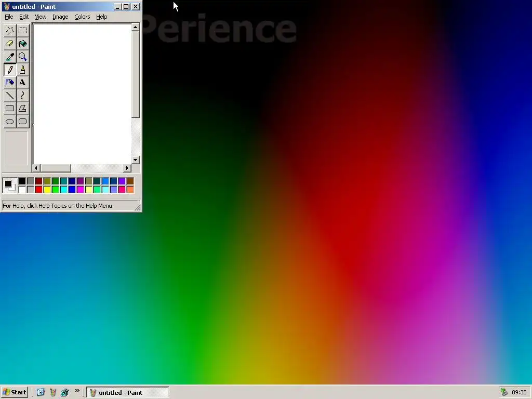Pick the black palette color
This screenshot has width=532, height=399.
(x=22, y=181)
